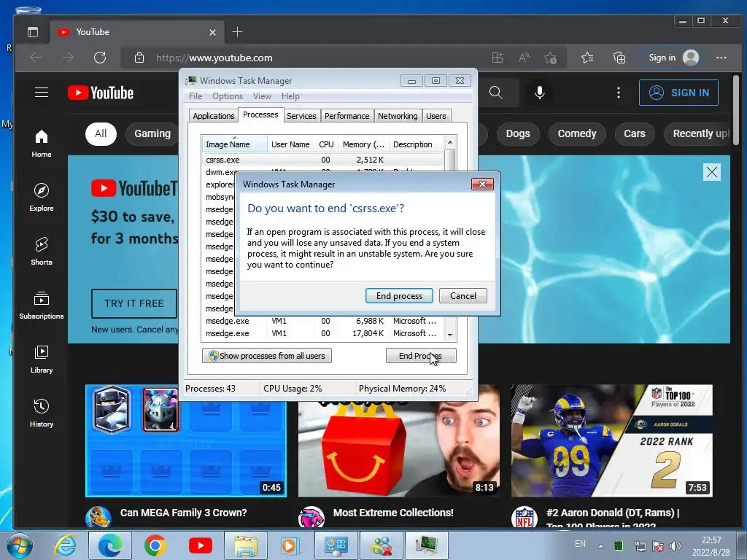Open Most Extreme Collections video thumbnail
This screenshot has width=747, height=560.
(399, 448)
